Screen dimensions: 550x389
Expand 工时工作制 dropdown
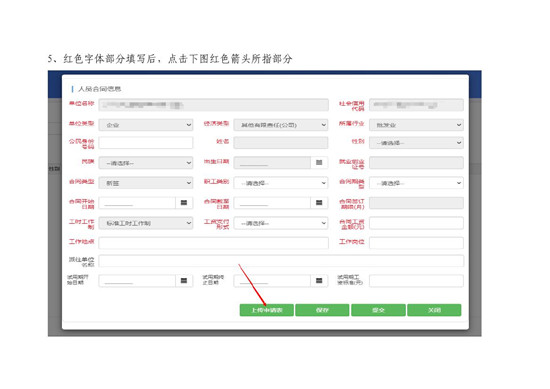146,223
